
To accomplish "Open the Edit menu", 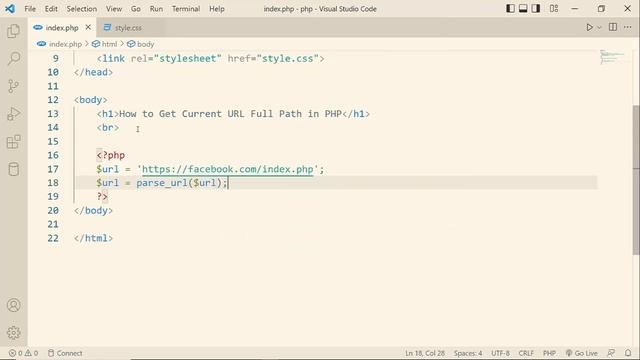I will [51, 9].
